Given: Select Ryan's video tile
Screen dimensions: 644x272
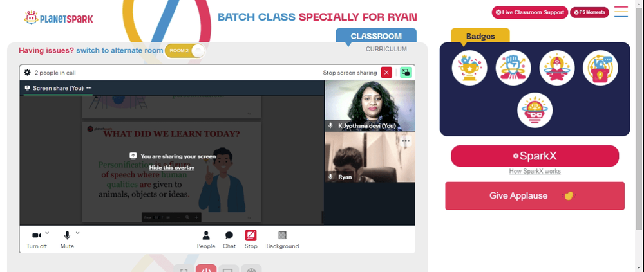Looking at the screenshot, I should pos(370,157).
